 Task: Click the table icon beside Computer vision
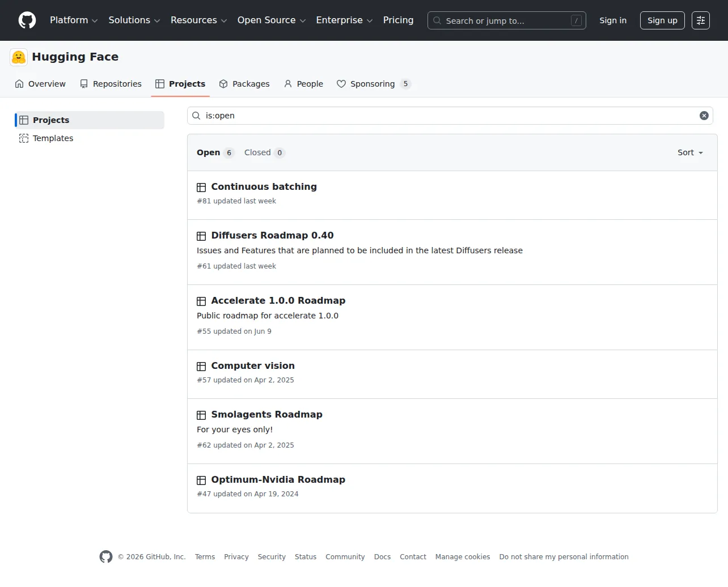click(201, 367)
